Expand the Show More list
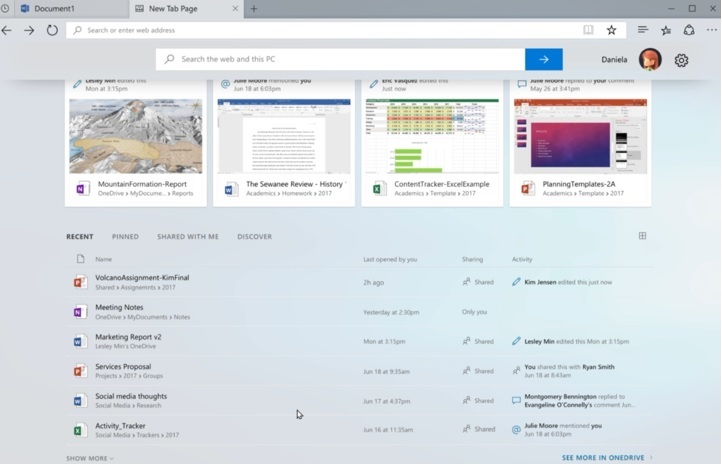The height and width of the screenshot is (464, 722). click(x=90, y=458)
